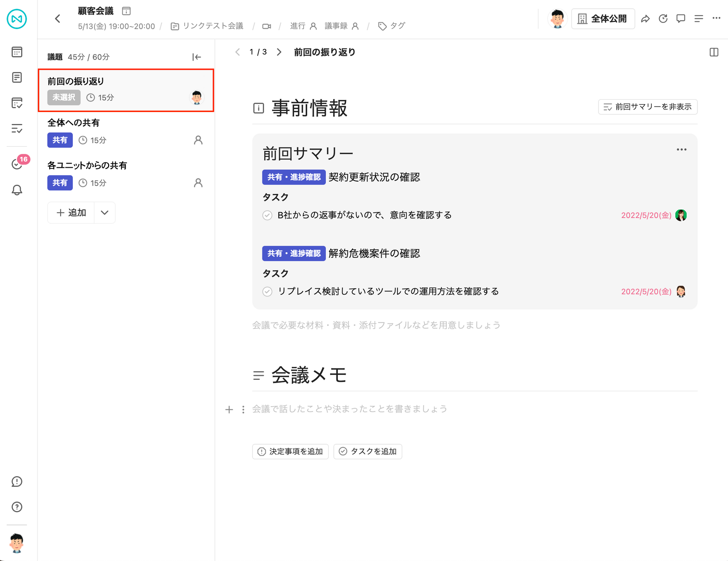Open the notes document icon in sidebar
Image resolution: width=728 pixels, height=561 pixels.
pos(17,77)
